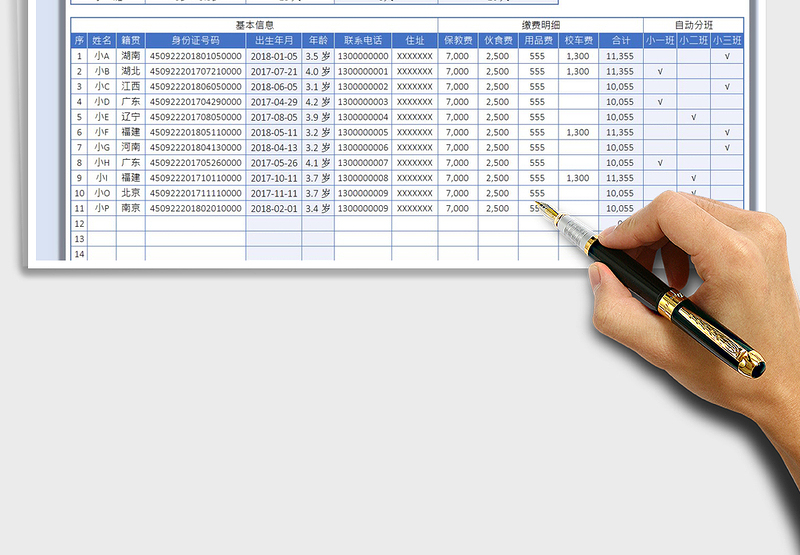Select the 出生年月 column header

pos(274,41)
